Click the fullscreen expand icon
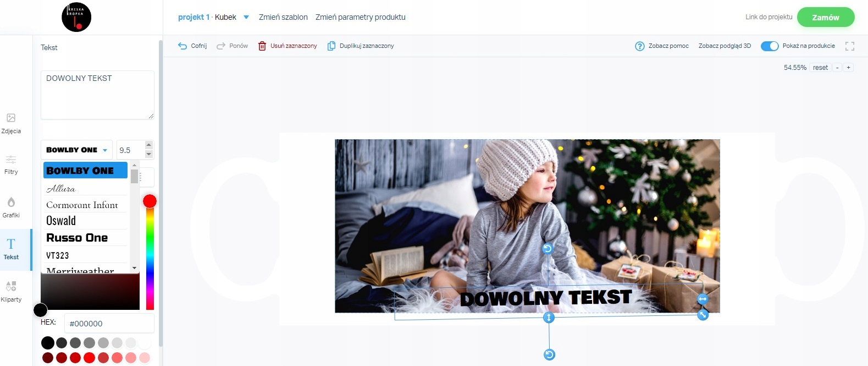The image size is (868, 366). pos(850,46)
